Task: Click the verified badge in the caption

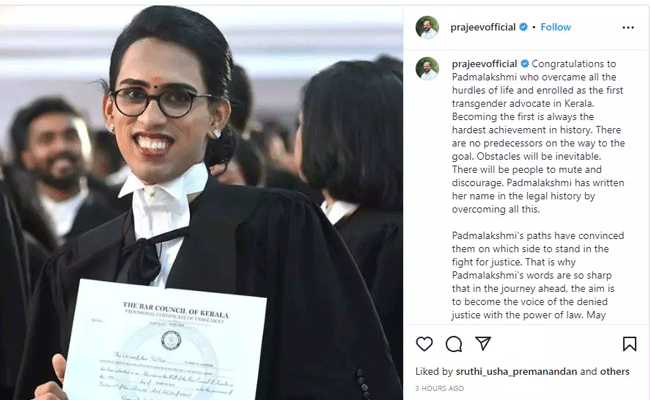Action: click(524, 64)
